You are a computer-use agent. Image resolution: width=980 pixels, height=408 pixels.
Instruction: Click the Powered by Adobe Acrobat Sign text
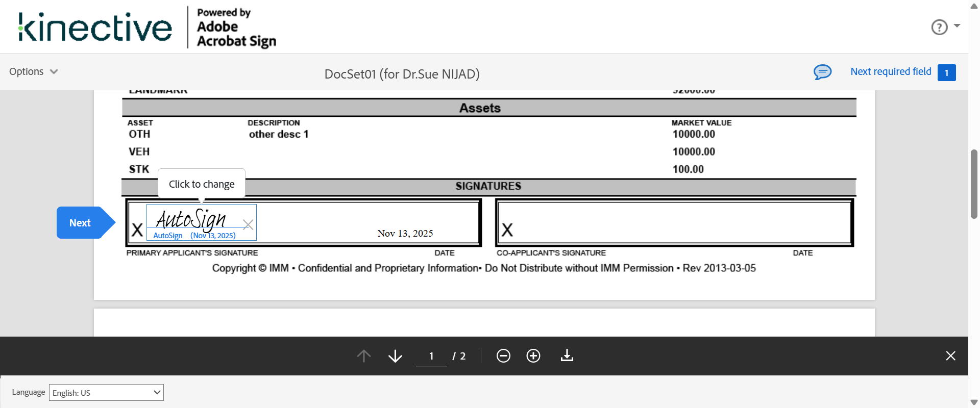[x=236, y=28]
